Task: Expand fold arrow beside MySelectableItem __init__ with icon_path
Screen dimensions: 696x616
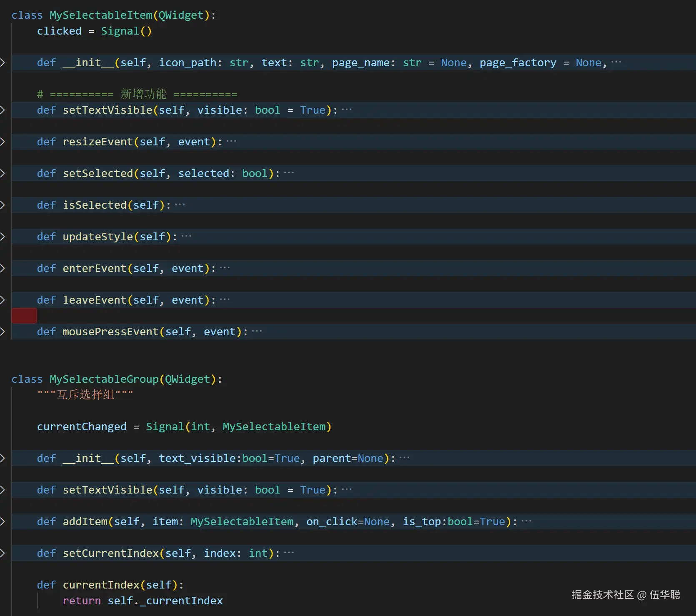Action: (3, 62)
